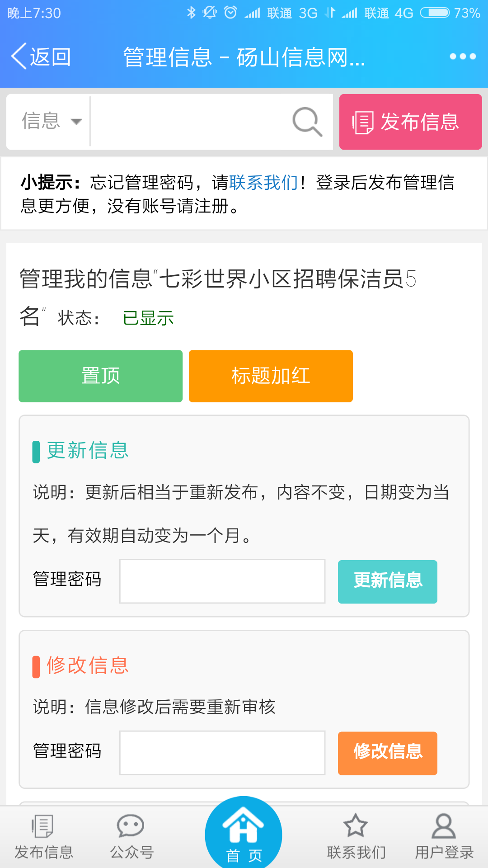Select the 首页 tab label
488x868 pixels.
(244, 855)
